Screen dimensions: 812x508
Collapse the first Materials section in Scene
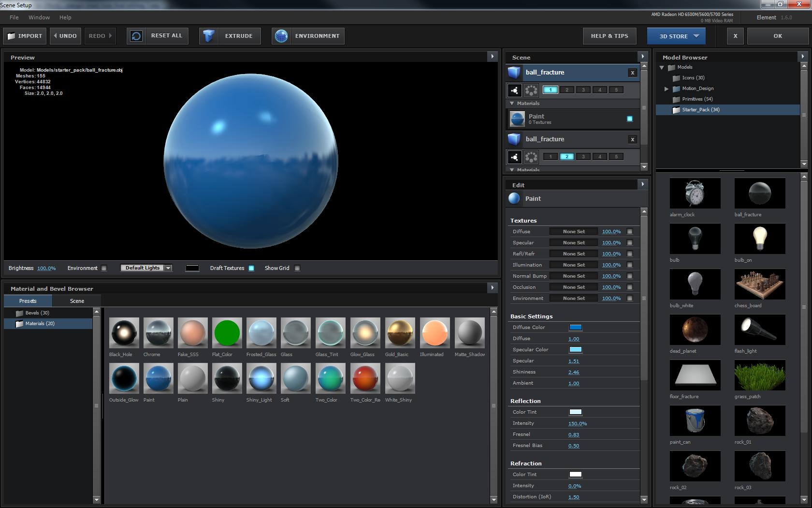(x=512, y=103)
